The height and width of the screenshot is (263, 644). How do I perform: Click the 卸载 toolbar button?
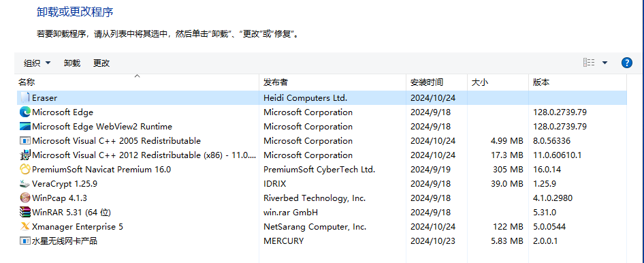tap(72, 63)
